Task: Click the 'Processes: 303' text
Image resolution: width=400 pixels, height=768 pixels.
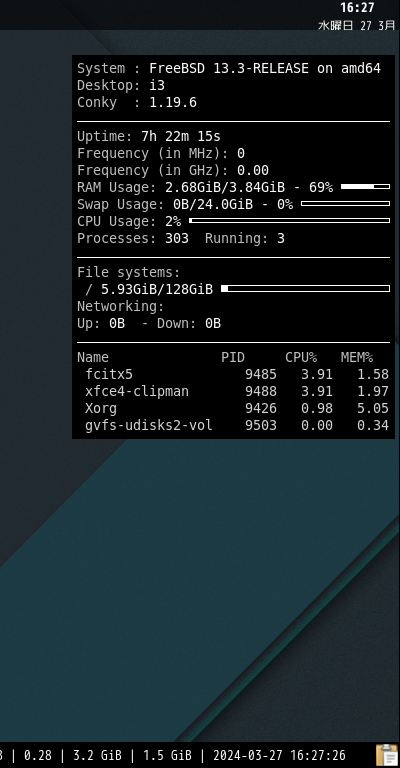Action: click(133, 239)
